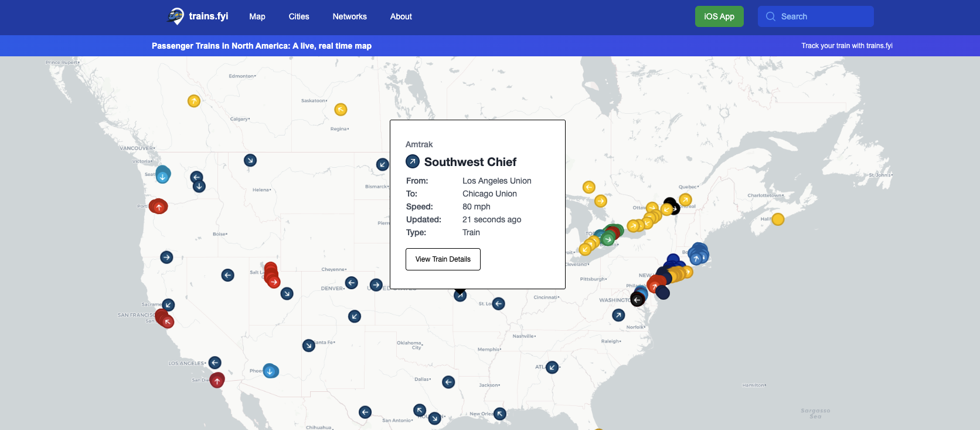Viewport: 980px width, 430px height.
Task: Select the navy marker beside Los Angeles label
Action: pos(215,363)
